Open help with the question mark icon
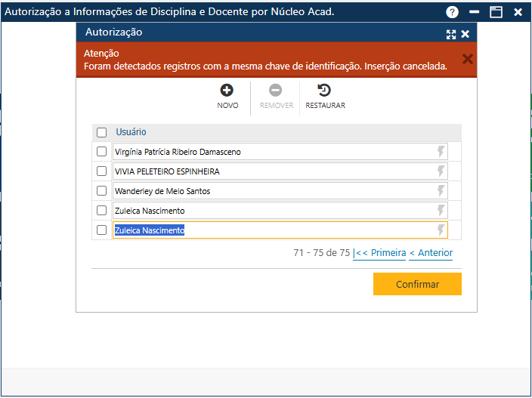This screenshot has height=398, width=532. pyautogui.click(x=452, y=12)
